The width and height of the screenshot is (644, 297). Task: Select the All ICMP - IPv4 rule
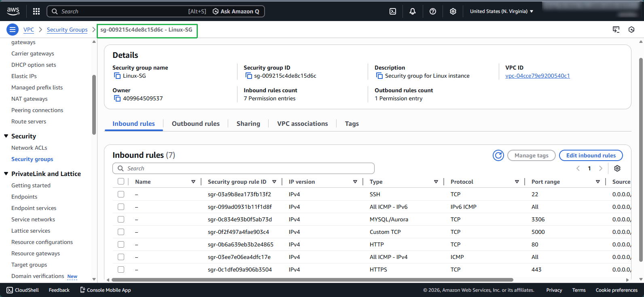(x=121, y=257)
